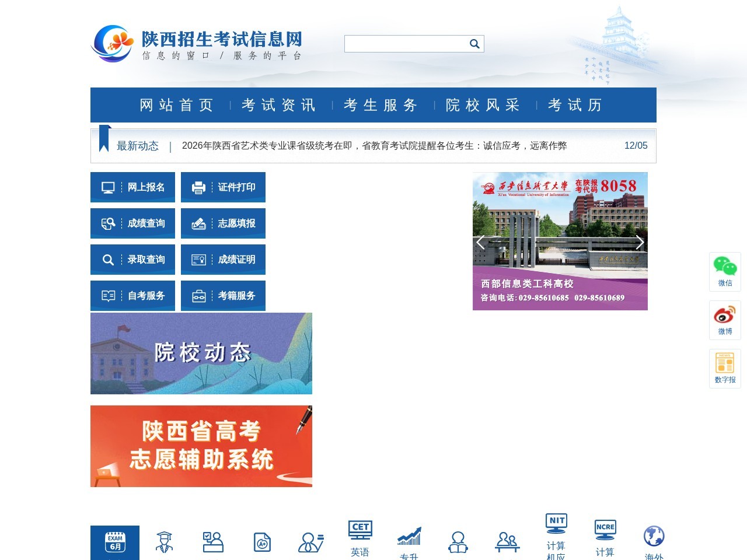Click the carousel next arrow
The width and height of the screenshot is (747, 560).
coord(640,242)
